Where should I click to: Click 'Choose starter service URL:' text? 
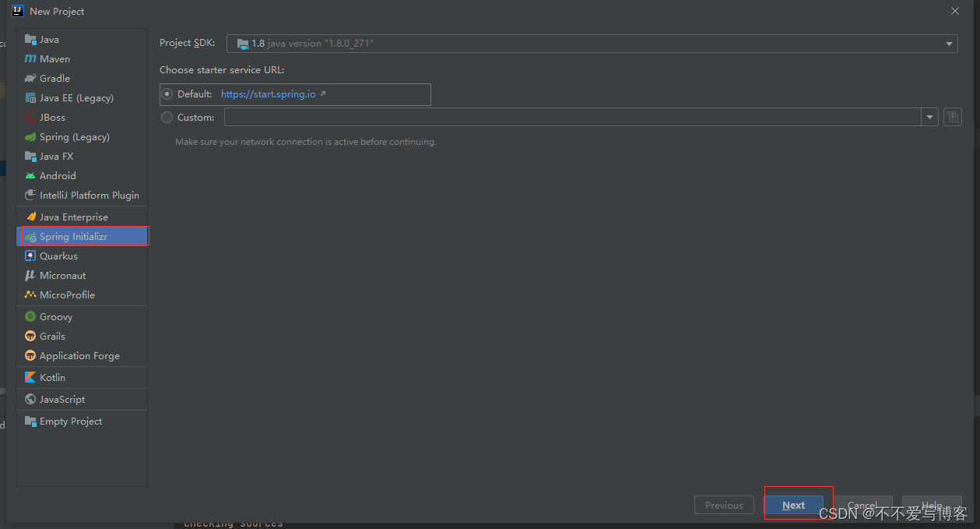click(x=222, y=70)
